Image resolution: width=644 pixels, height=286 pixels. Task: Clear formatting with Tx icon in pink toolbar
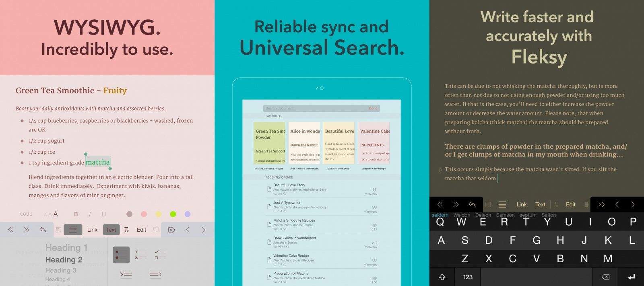(x=126, y=230)
